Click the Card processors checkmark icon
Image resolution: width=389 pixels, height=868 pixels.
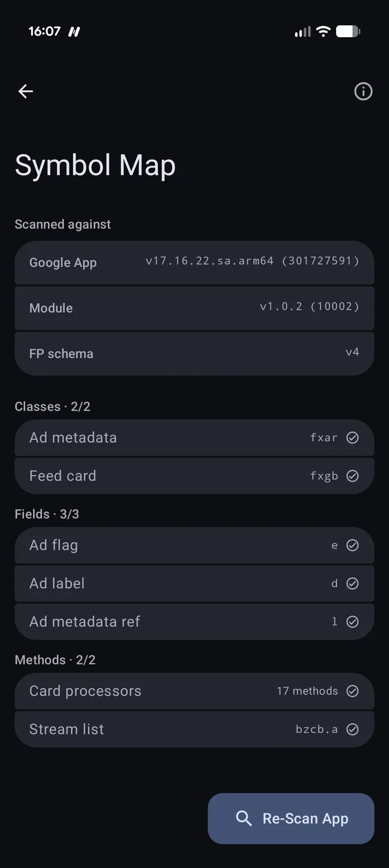click(x=352, y=691)
